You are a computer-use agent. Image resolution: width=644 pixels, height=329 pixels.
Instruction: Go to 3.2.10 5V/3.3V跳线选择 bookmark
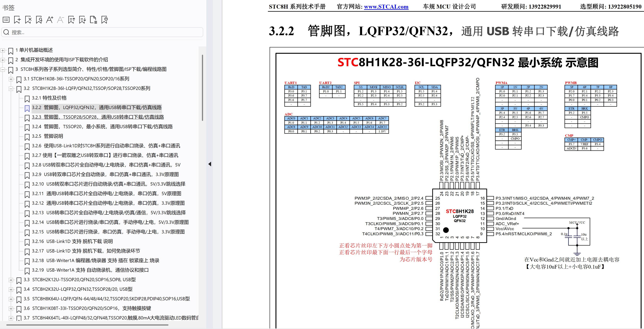[x=108, y=184]
